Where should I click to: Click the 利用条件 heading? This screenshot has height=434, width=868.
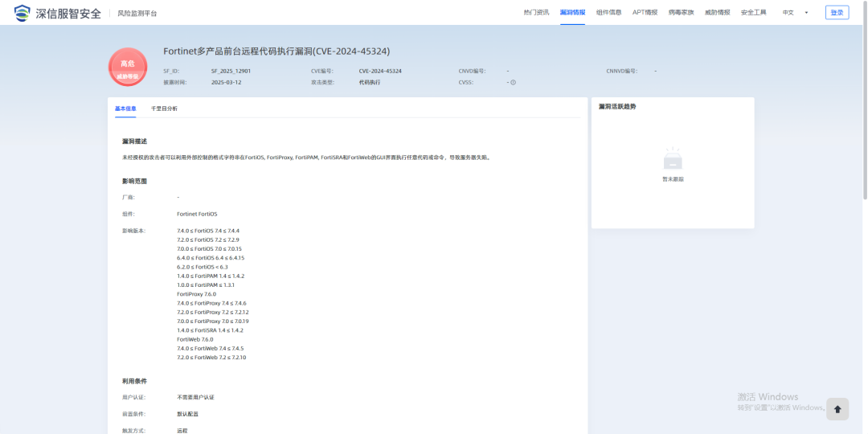click(x=134, y=382)
